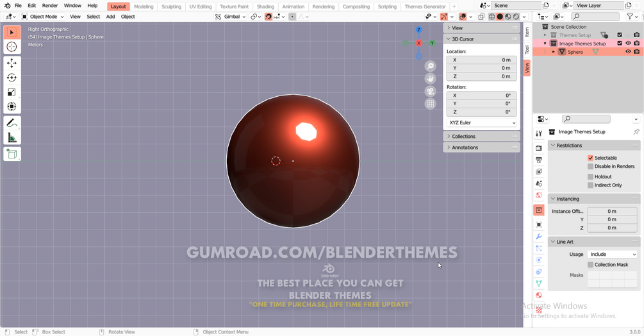The height and width of the screenshot is (336, 644).
Task: Toggle snapping magnet button
Action: [268, 17]
